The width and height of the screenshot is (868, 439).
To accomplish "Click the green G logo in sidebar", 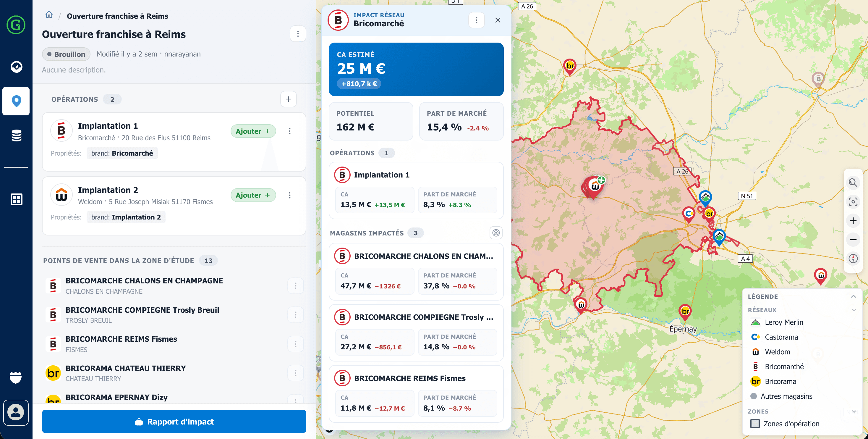I will click(16, 25).
